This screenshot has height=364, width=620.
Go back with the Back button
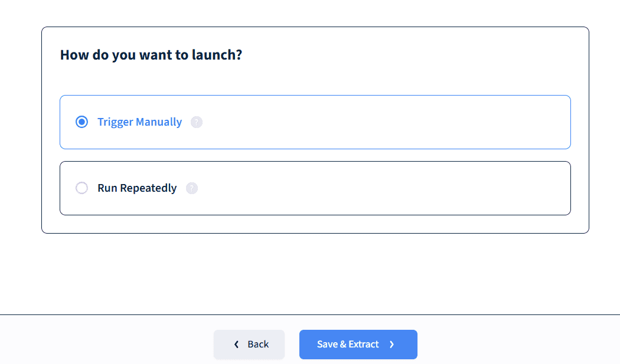249,345
